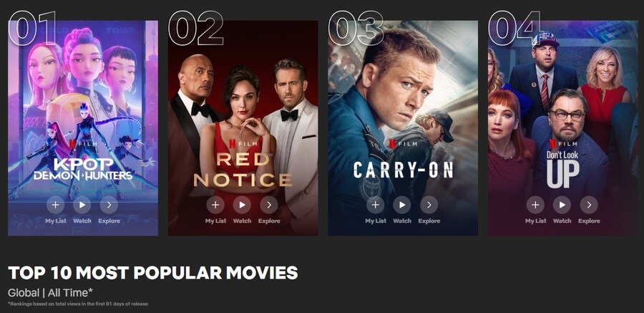Viewport: 644px width, 313px height.
Task: Add Red Notice to My List
Action: pos(215,205)
